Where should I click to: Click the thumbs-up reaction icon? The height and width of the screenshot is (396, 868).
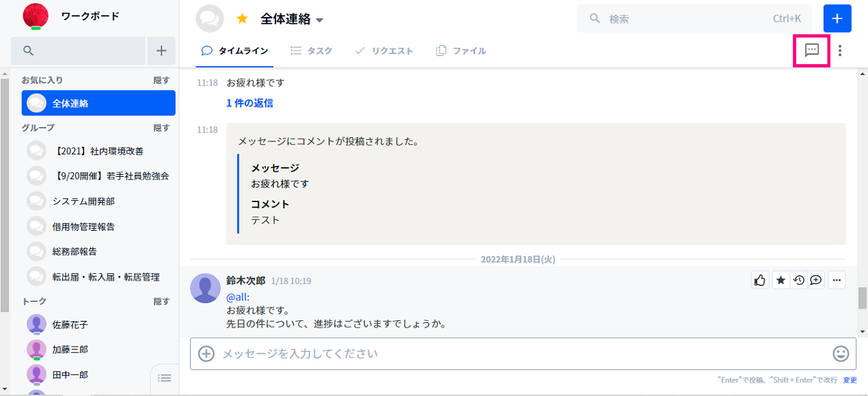(760, 280)
